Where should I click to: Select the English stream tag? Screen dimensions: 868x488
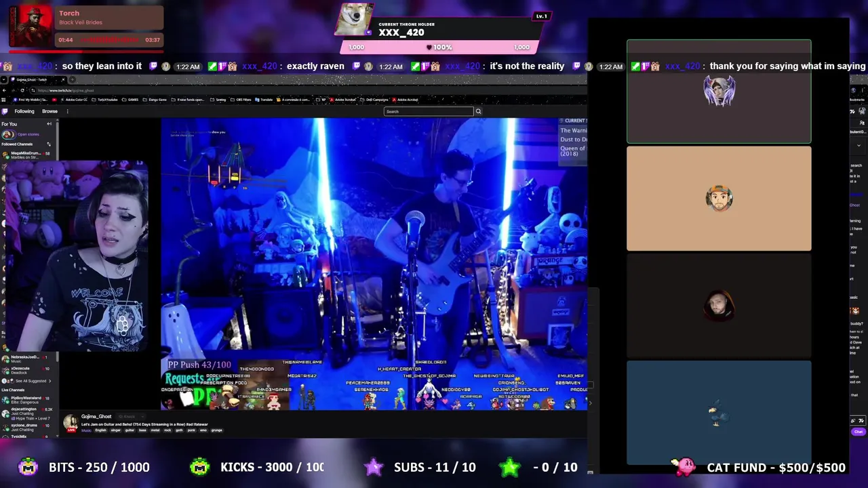tap(101, 430)
